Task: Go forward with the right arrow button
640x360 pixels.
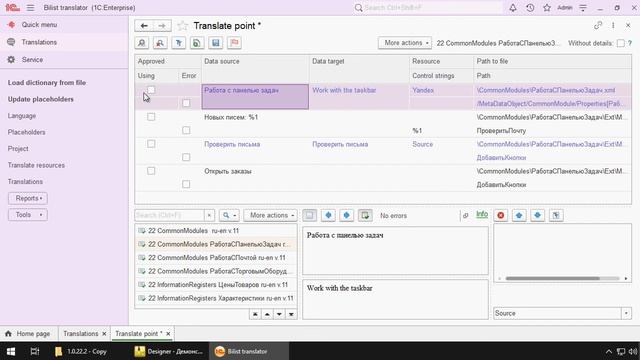Action: coord(162,26)
